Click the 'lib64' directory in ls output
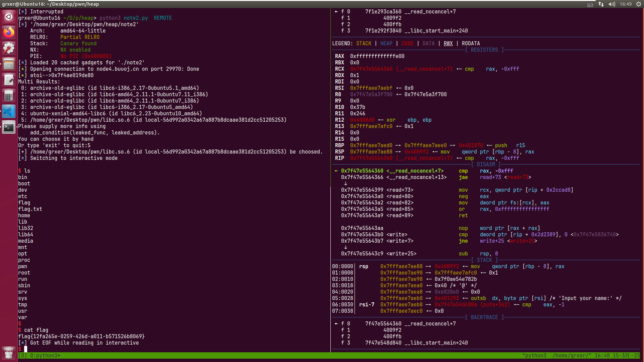644x362 pixels. click(x=25, y=234)
